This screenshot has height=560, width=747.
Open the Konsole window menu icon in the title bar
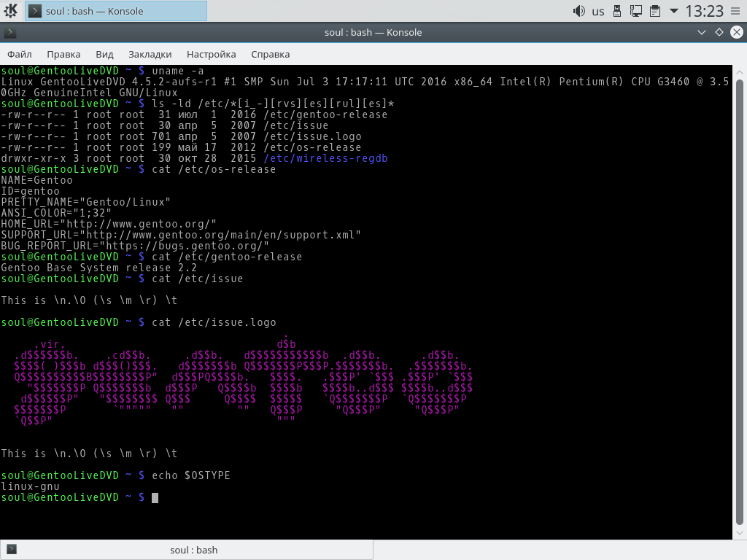[x=10, y=32]
